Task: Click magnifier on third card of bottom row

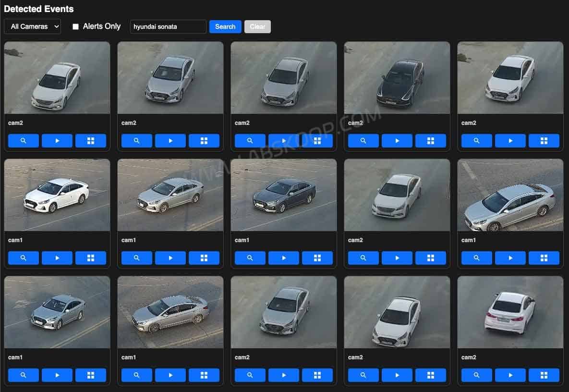Action: (250, 375)
